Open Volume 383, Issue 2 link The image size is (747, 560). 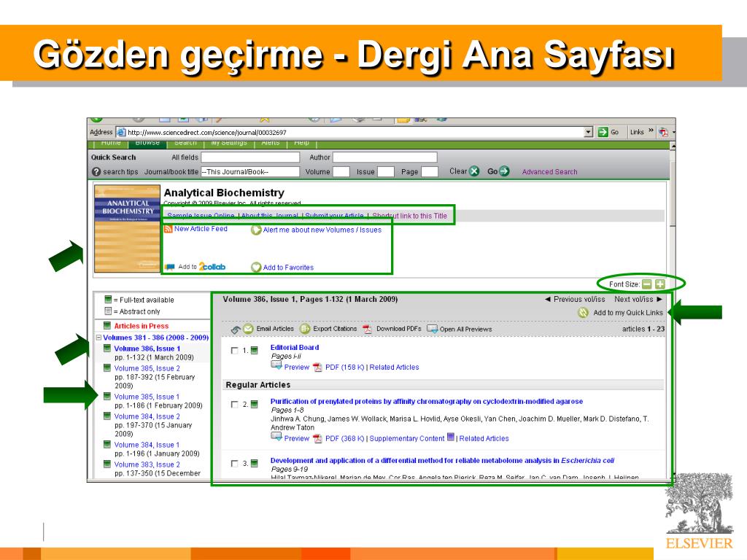pyautogui.click(x=147, y=464)
